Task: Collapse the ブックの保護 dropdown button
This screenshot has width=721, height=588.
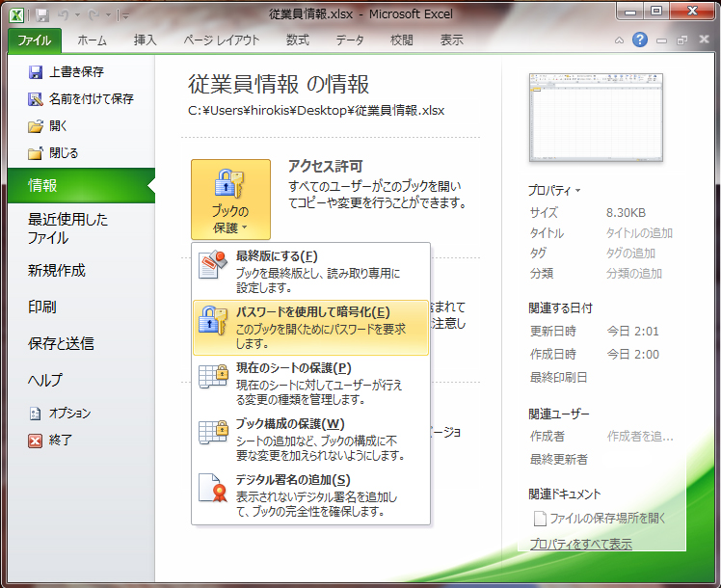Action: [230, 200]
